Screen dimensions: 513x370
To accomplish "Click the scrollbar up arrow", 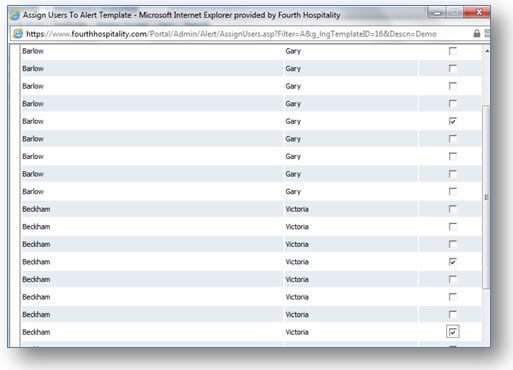I will (487, 51).
